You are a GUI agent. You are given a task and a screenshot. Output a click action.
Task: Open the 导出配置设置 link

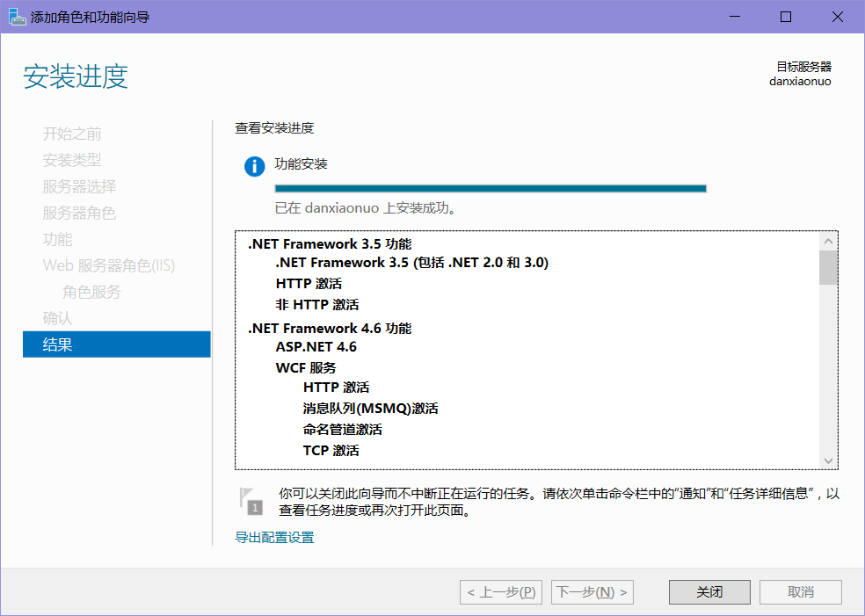273,536
